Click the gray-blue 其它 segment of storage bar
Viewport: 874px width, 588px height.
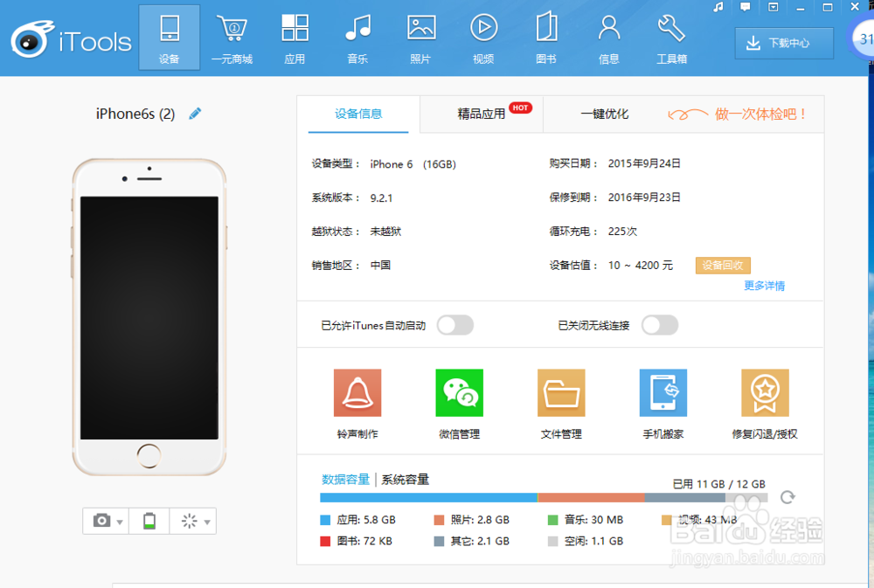pos(685,497)
